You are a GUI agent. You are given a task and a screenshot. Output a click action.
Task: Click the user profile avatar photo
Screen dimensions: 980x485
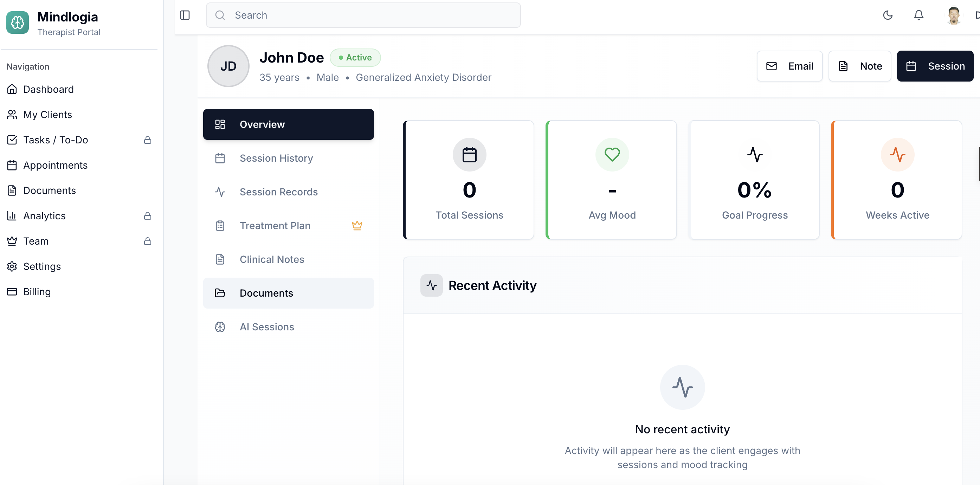pyautogui.click(x=953, y=15)
